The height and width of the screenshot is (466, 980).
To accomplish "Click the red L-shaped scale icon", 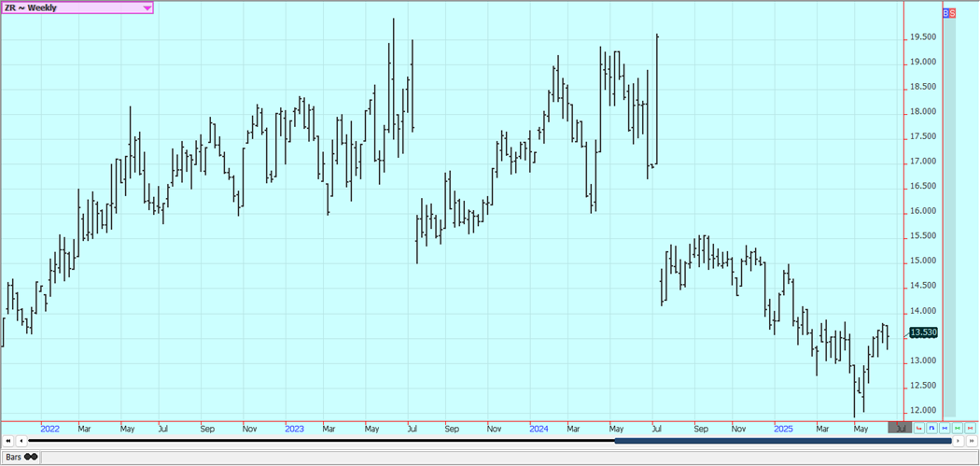I will pos(919,429).
